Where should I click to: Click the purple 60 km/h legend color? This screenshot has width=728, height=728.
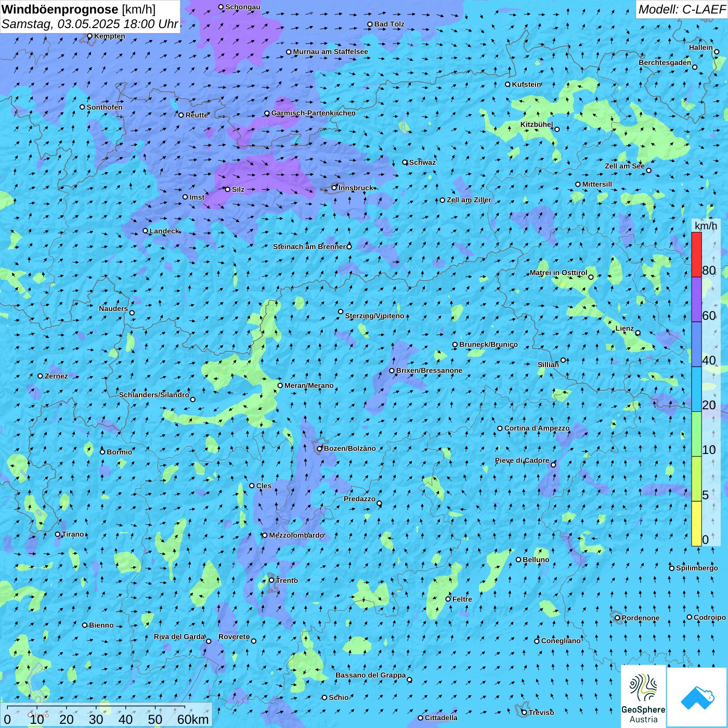pos(696,300)
